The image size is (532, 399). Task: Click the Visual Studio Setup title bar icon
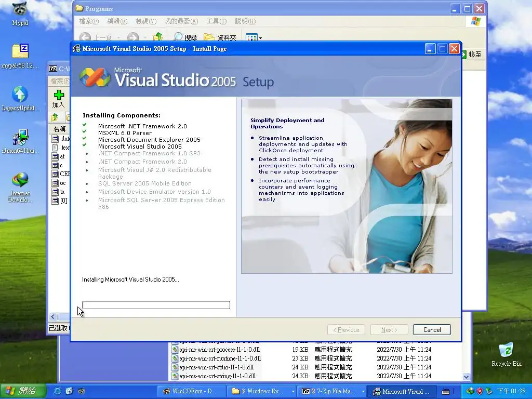[77, 49]
